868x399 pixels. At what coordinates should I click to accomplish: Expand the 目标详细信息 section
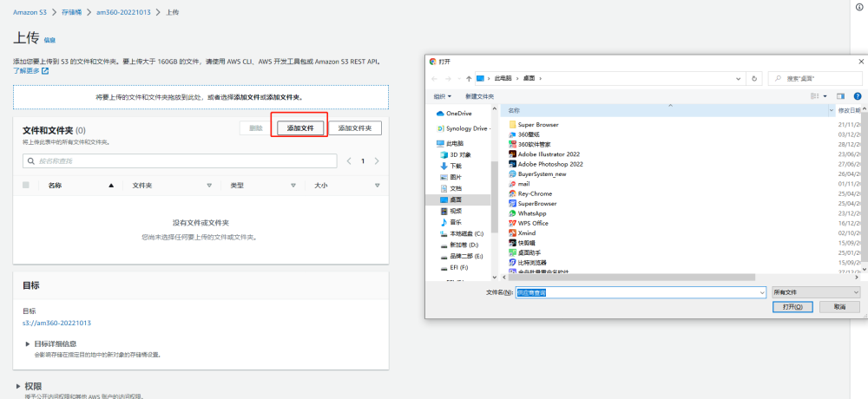pyautogui.click(x=27, y=344)
